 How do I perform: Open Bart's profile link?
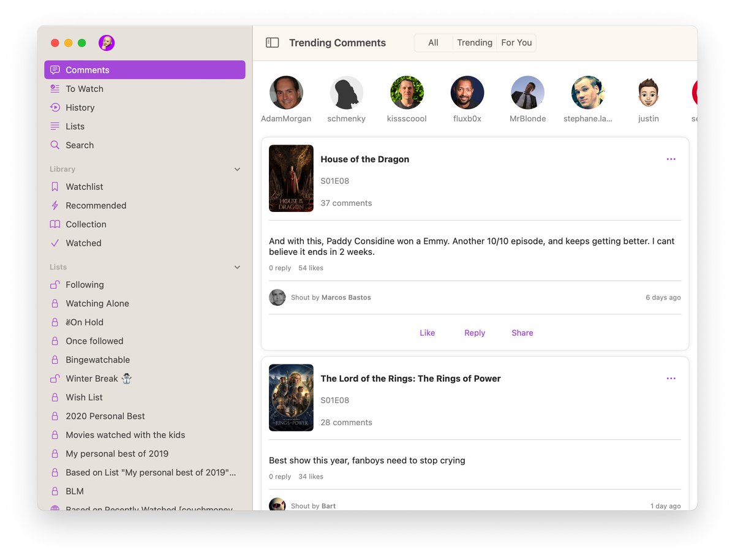coord(328,506)
